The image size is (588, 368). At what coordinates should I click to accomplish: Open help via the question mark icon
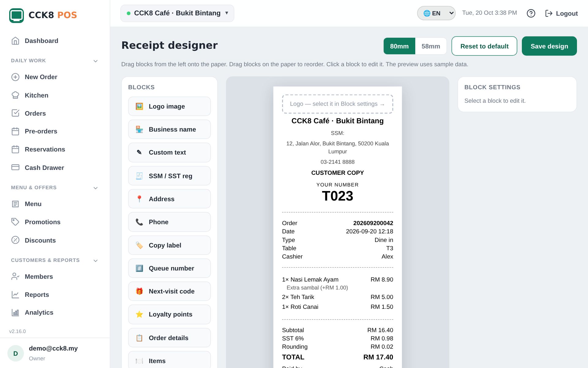531,13
